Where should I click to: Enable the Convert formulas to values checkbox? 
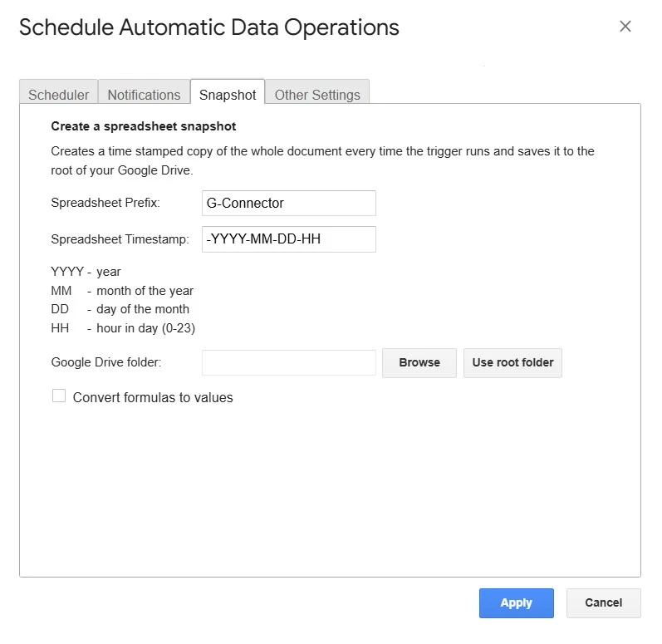[59, 396]
